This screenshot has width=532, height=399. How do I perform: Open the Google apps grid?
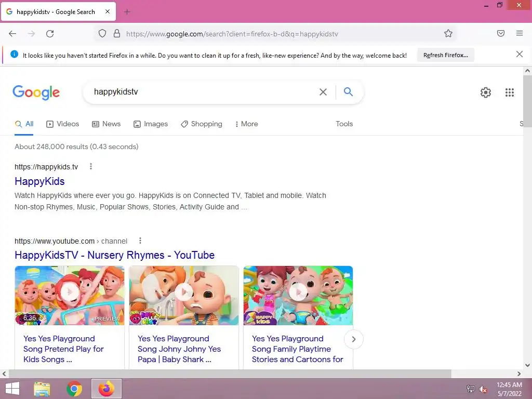point(509,92)
